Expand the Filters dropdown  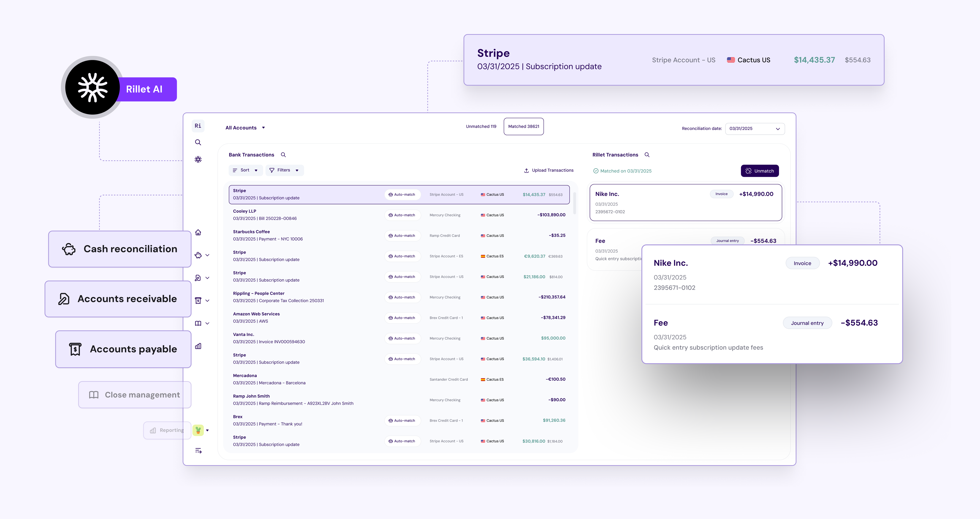click(284, 170)
